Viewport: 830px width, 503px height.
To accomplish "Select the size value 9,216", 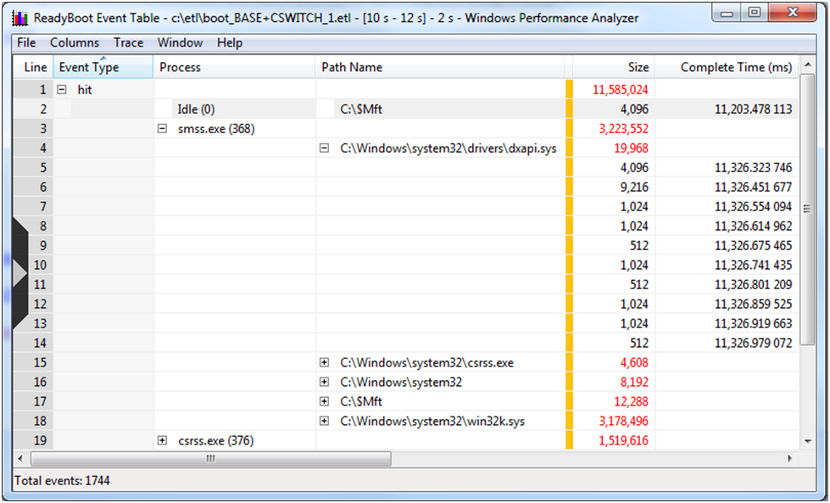I will click(634, 187).
